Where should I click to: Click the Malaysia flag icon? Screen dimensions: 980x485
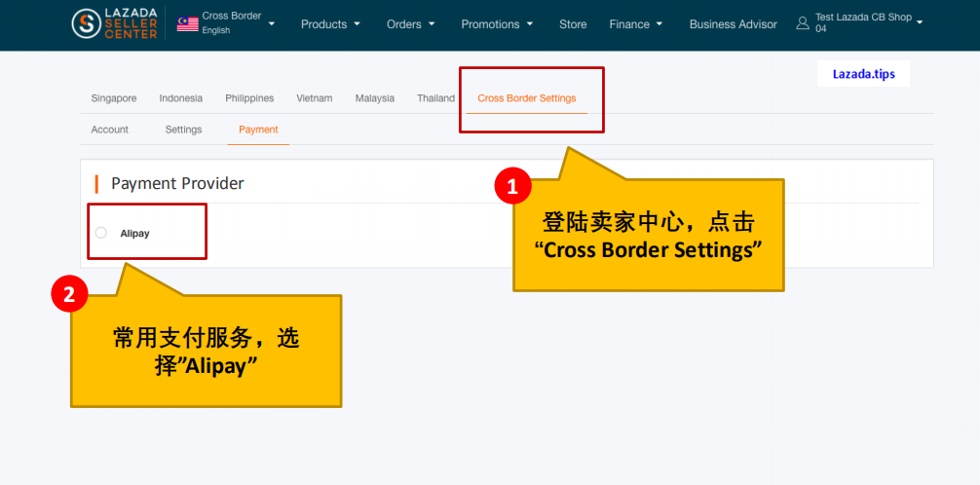tap(187, 24)
